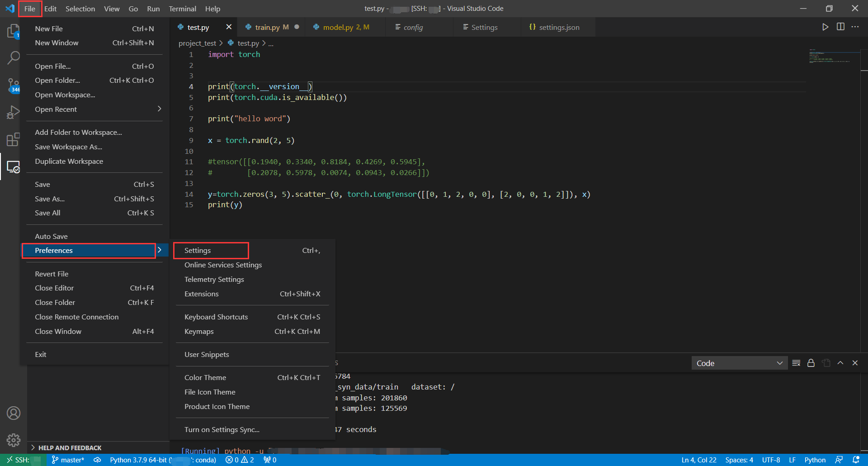Go to line via Ln 4, Col 22

pyautogui.click(x=699, y=460)
